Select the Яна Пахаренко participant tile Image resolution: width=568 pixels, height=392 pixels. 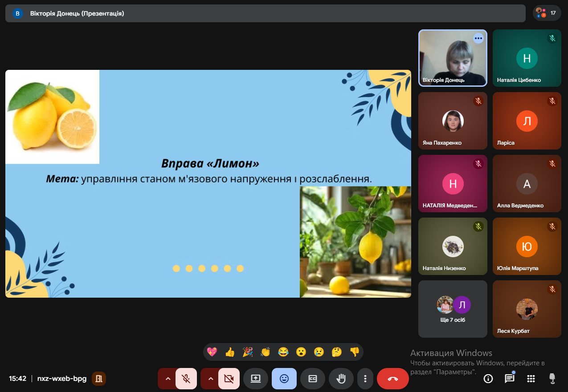pos(453,121)
